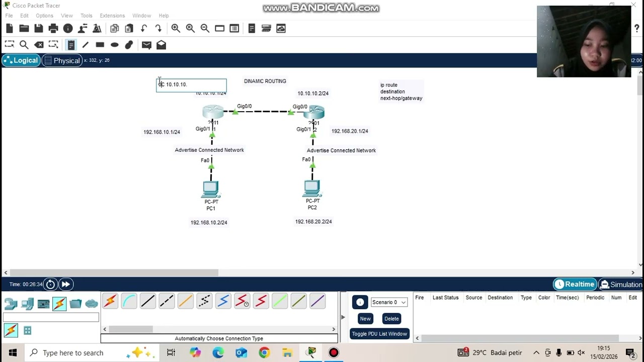Screen dimensions: 644x362
Task: Select the light blue Console cable
Action: 129,301
